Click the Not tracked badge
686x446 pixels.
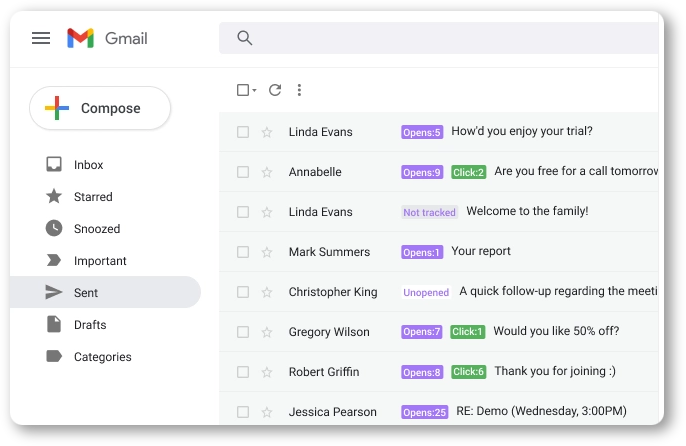click(429, 212)
